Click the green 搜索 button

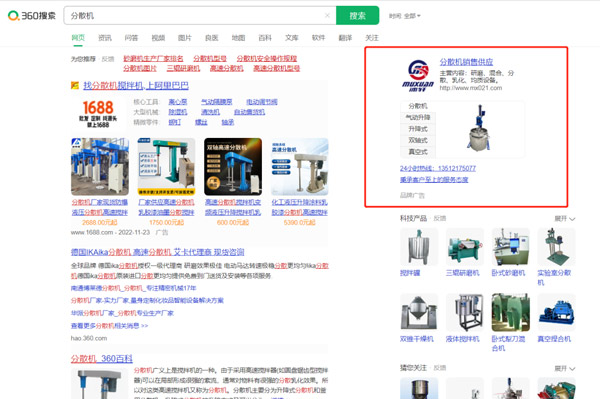(357, 15)
